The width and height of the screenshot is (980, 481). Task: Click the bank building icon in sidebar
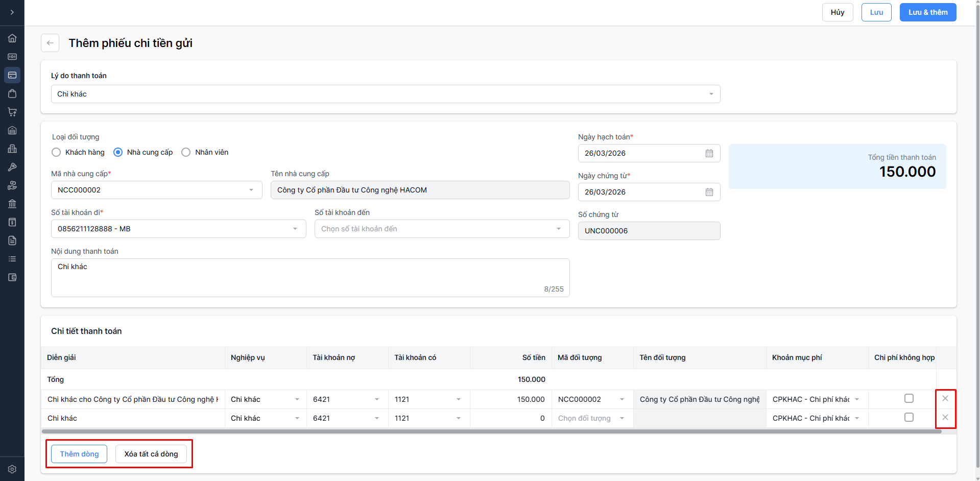click(12, 204)
